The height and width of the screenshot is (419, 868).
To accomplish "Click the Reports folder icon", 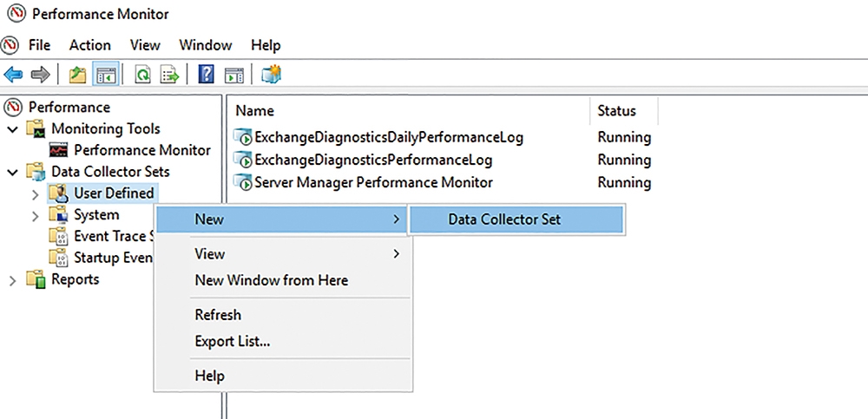I will click(x=36, y=280).
